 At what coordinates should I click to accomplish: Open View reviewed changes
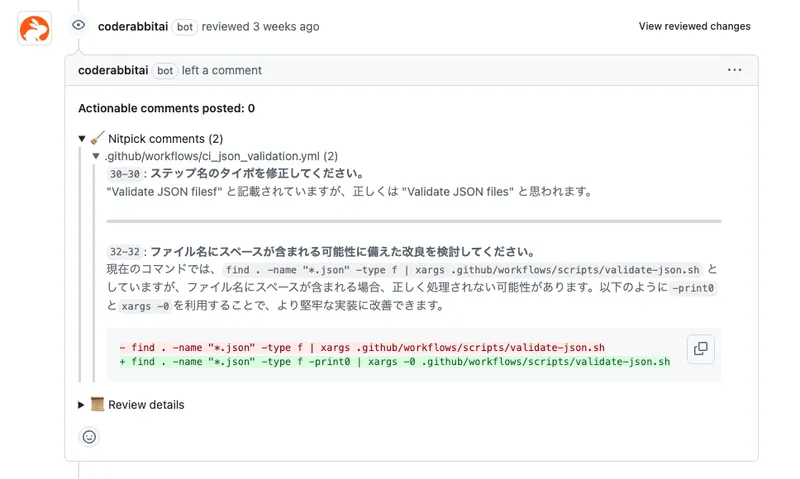(x=694, y=26)
